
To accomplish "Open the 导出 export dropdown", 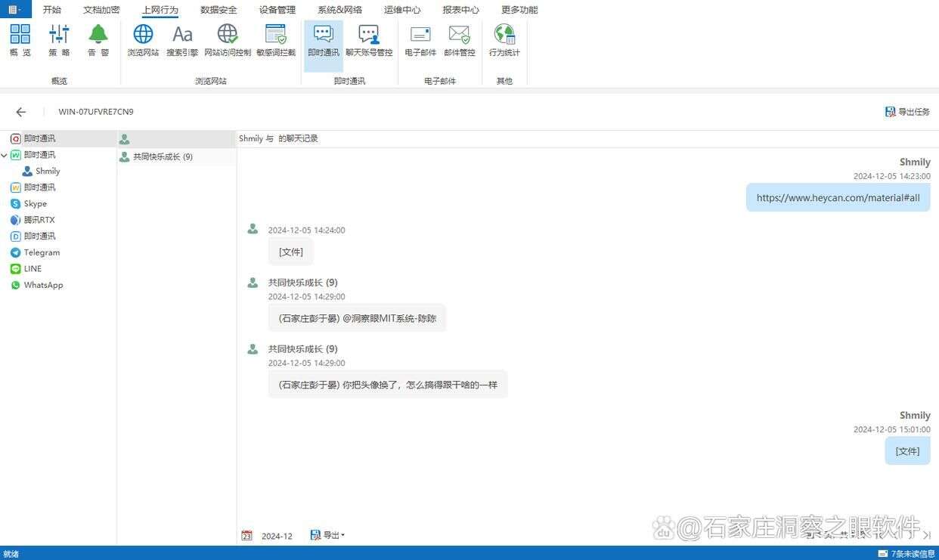I will coord(327,535).
